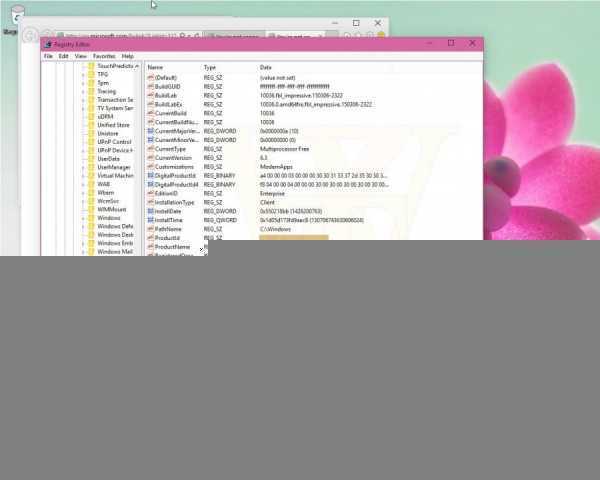This screenshot has height=480, width=600.
Task: Click the Customizations string value icon
Action: click(x=151, y=167)
